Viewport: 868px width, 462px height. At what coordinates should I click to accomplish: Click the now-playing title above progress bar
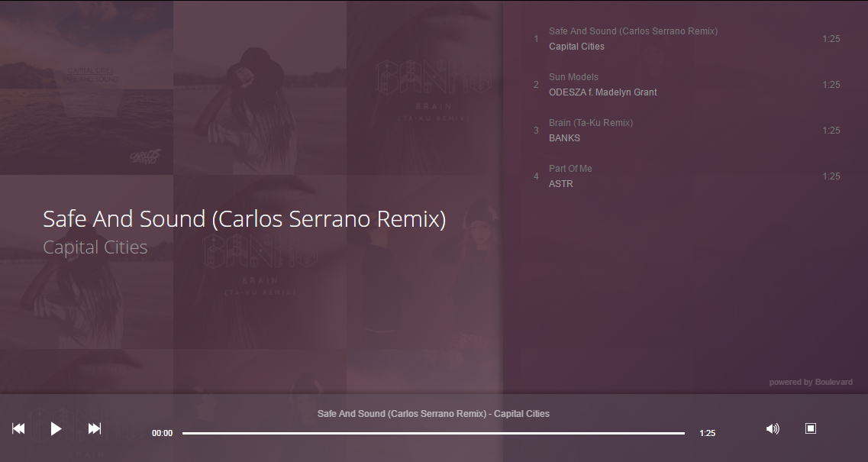[434, 414]
